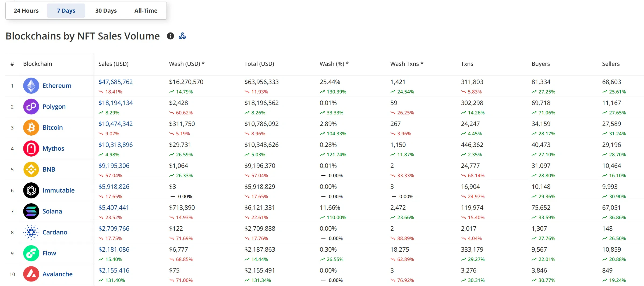Click BNB sales value $9,195,306
The image size is (644, 286).
pyautogui.click(x=114, y=166)
